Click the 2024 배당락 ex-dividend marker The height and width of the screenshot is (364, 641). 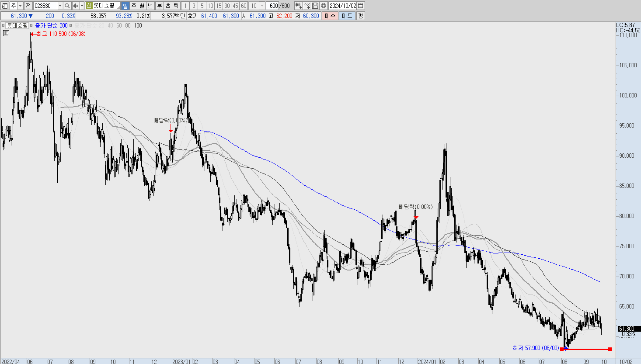[x=415, y=207]
